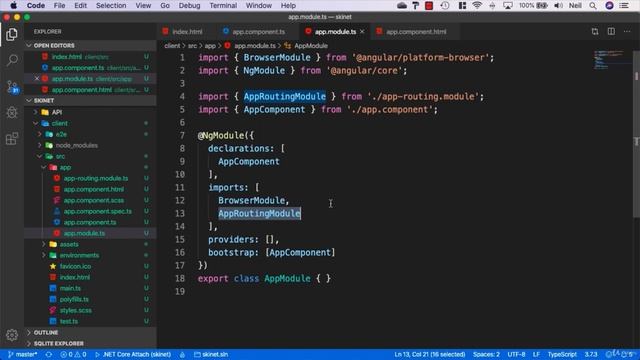The image size is (640, 360).
Task: Click the Open Changes icon in editor toolbar
Action: [x=595, y=31]
